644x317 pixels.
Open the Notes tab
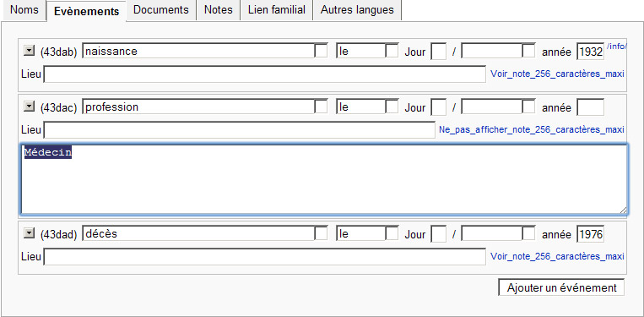(218, 10)
